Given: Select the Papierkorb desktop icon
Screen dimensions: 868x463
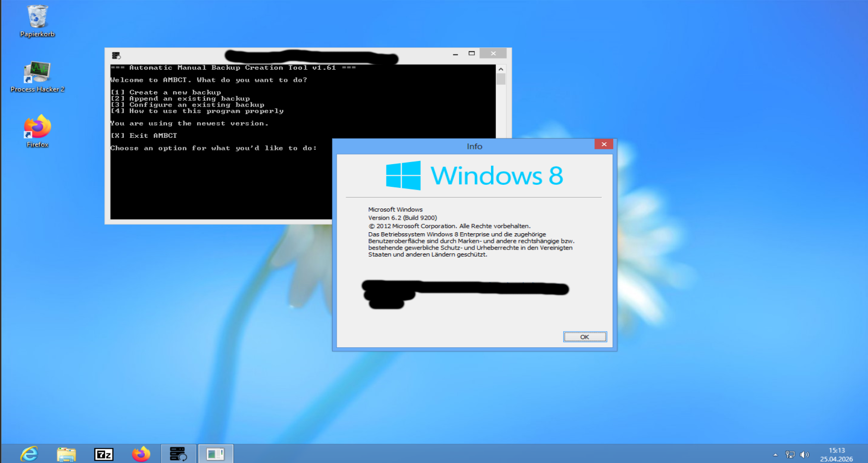Looking at the screenshot, I should point(37,21).
